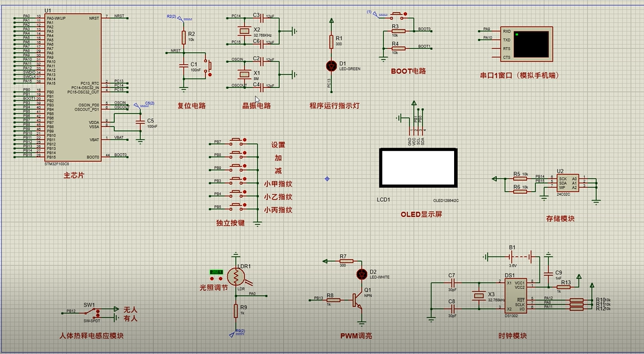This screenshot has width=644, height=354.
Task: Select capacitor C7 30pF
Action: [x=453, y=283]
